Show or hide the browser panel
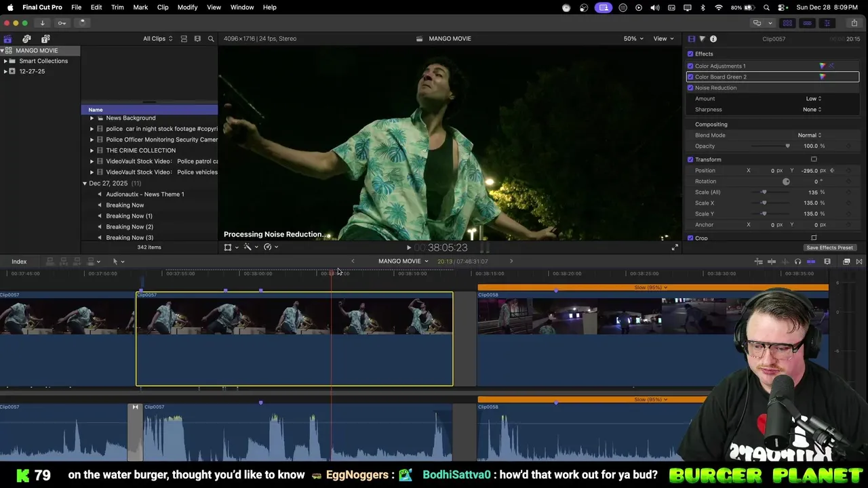 coord(787,23)
